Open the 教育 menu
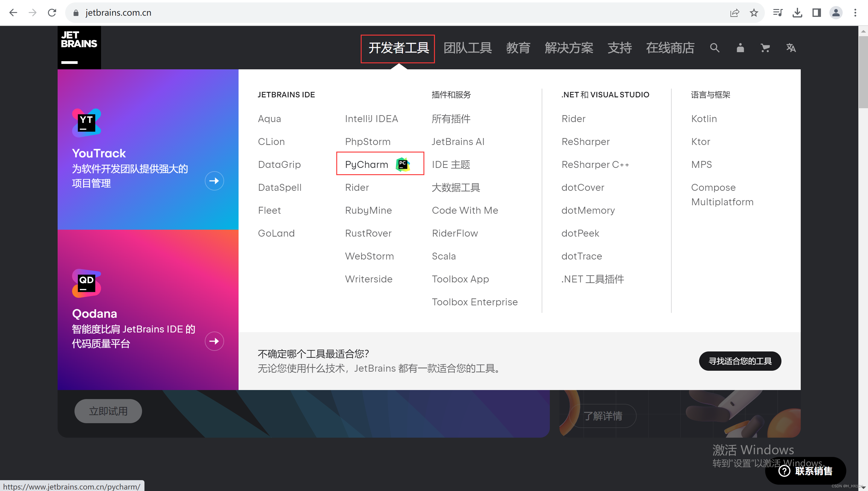This screenshot has width=868, height=491. pos(518,48)
